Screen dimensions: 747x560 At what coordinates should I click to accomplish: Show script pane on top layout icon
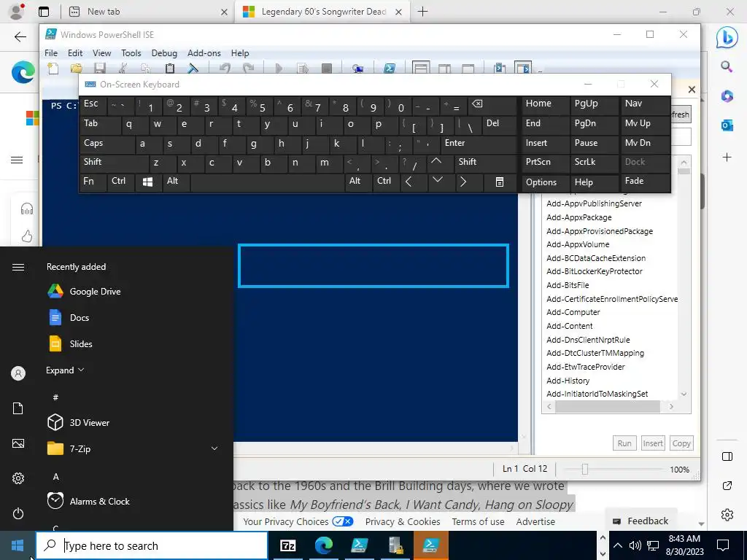[x=421, y=69]
